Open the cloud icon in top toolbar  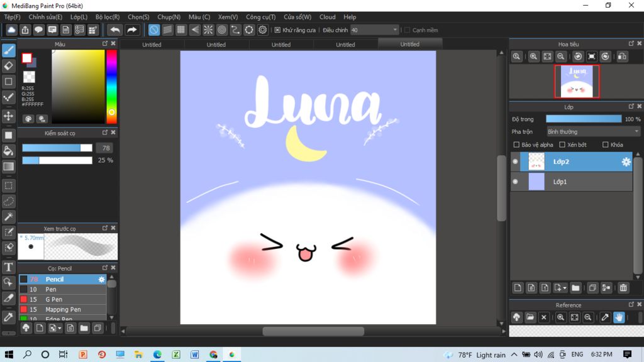point(11,30)
